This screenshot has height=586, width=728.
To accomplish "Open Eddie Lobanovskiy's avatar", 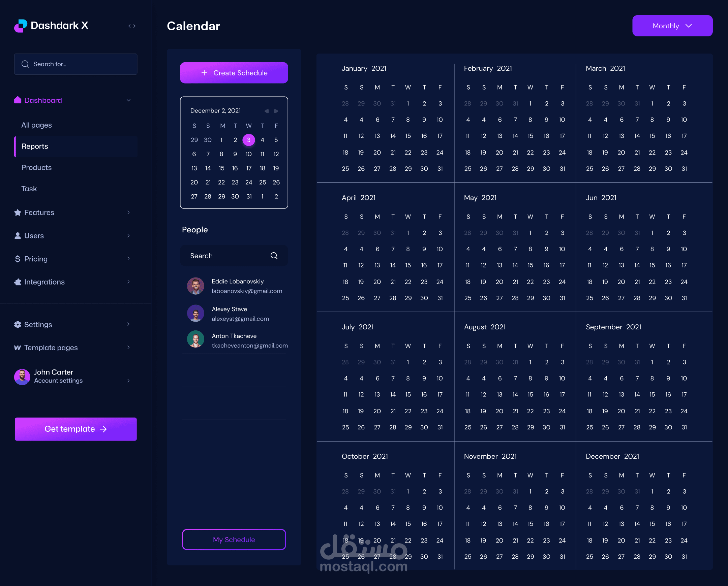I will pyautogui.click(x=195, y=286).
